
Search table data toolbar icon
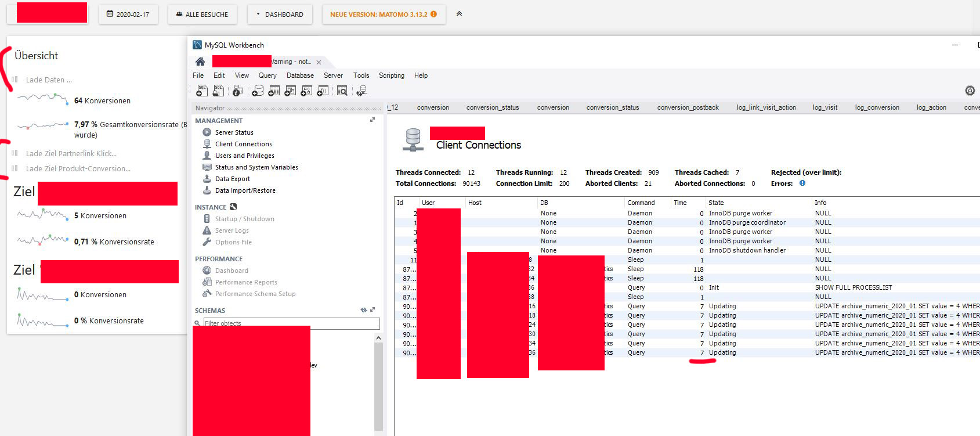tap(342, 91)
